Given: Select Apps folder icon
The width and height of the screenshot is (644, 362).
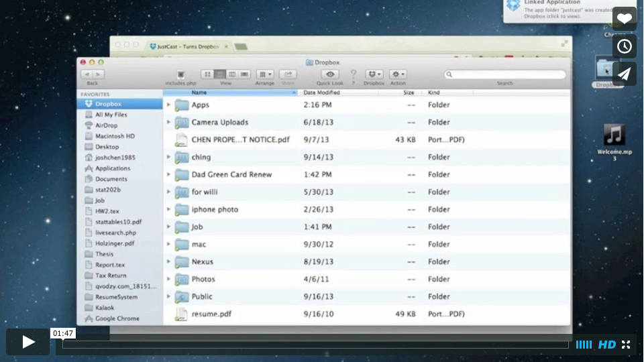Looking at the screenshot, I should coord(181,105).
